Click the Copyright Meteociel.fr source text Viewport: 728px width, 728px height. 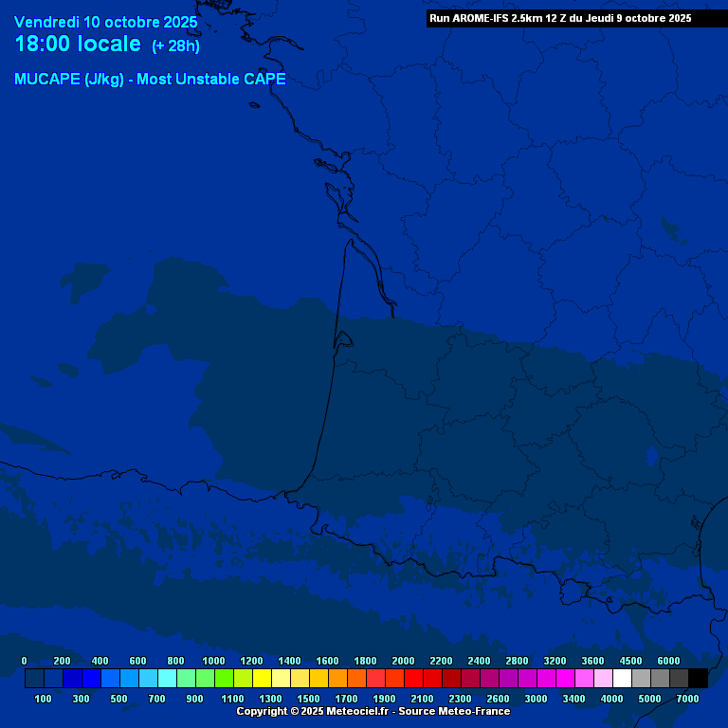pos(373,711)
